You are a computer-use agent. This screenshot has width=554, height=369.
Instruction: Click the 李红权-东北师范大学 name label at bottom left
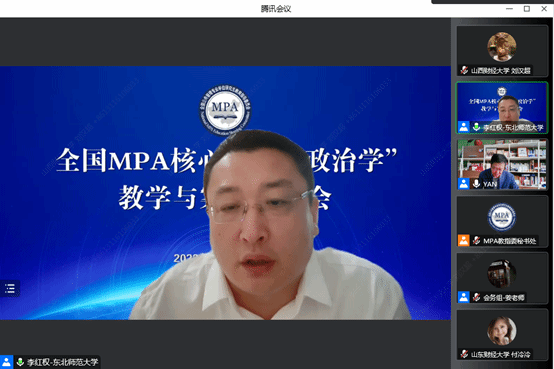[x=63, y=362]
